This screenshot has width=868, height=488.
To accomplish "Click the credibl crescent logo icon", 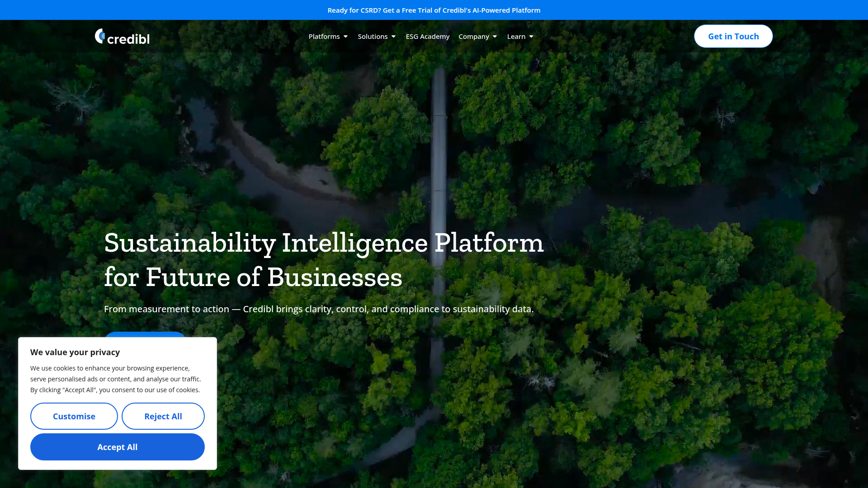I will click(x=100, y=36).
